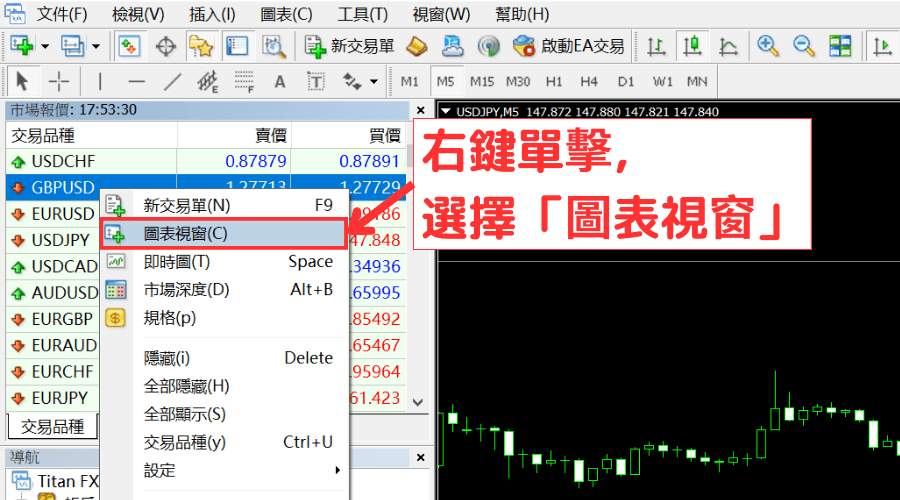Select W1 timeframe
900x500 pixels.
click(662, 82)
